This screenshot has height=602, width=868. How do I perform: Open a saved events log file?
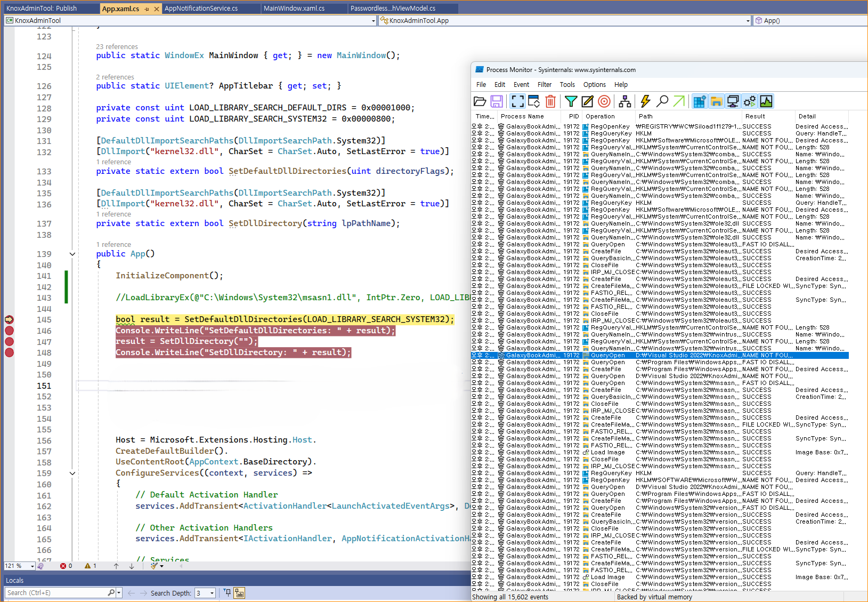coord(480,101)
